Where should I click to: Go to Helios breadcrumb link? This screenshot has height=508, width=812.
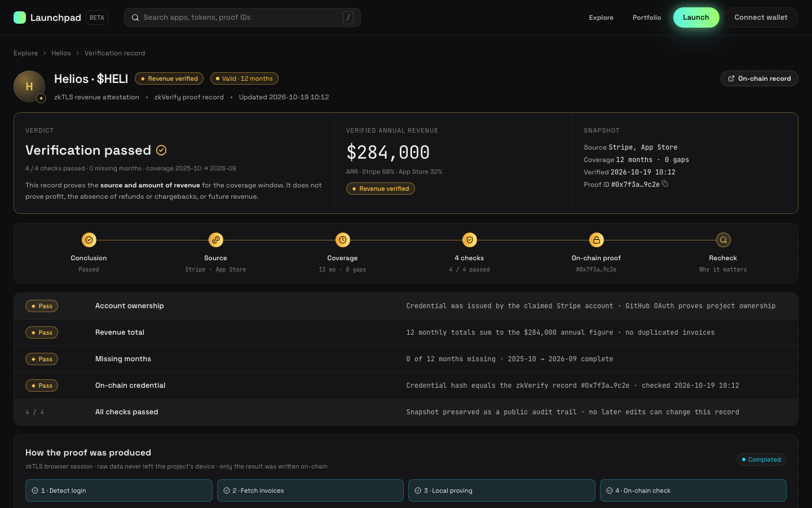(x=61, y=53)
